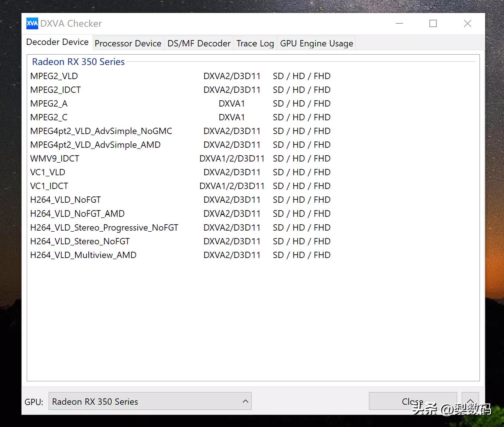Click the Radeon RX 350 Series group header
The width and height of the screenshot is (504, 427).
pos(78,62)
